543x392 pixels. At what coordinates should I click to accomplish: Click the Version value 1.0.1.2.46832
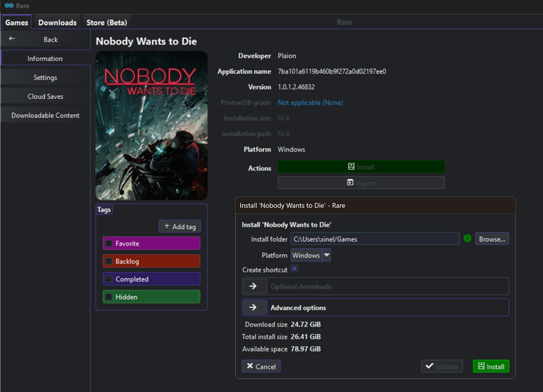pyautogui.click(x=296, y=87)
